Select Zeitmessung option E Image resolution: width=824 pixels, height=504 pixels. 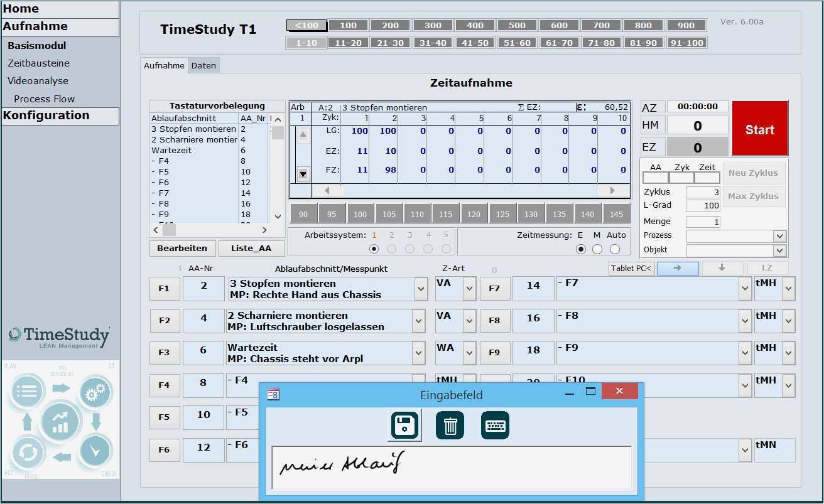[x=581, y=249]
